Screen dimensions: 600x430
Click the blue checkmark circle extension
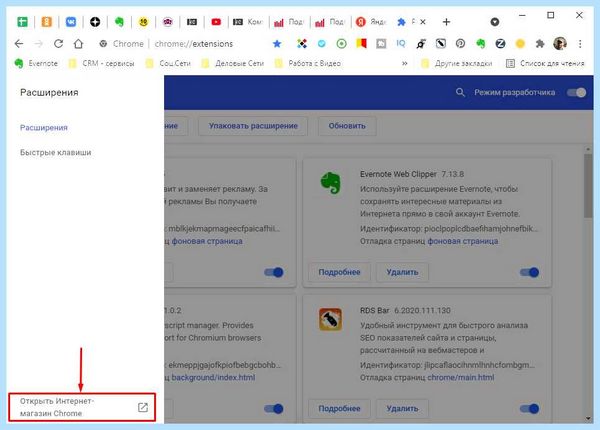coord(321,44)
